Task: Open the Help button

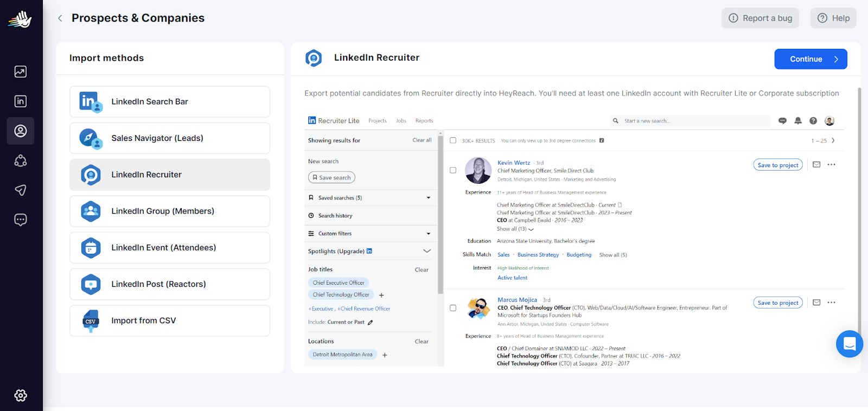Action: tap(833, 18)
